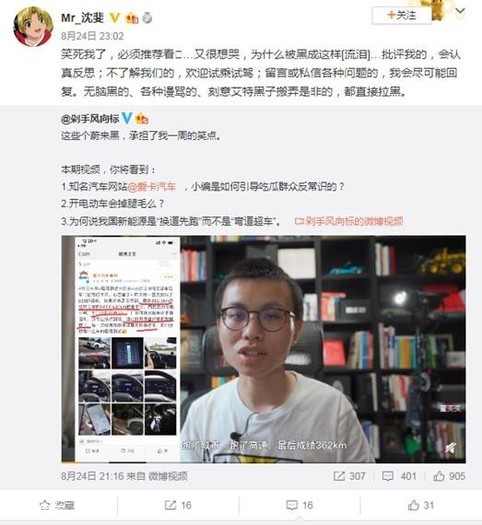Follow the author with +关注 button
This screenshot has width=482, height=525.
click(x=401, y=15)
